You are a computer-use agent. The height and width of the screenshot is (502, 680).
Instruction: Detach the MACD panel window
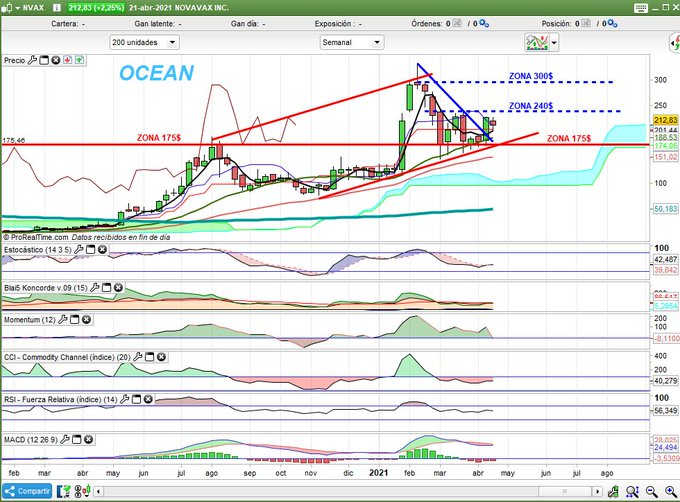[76, 440]
